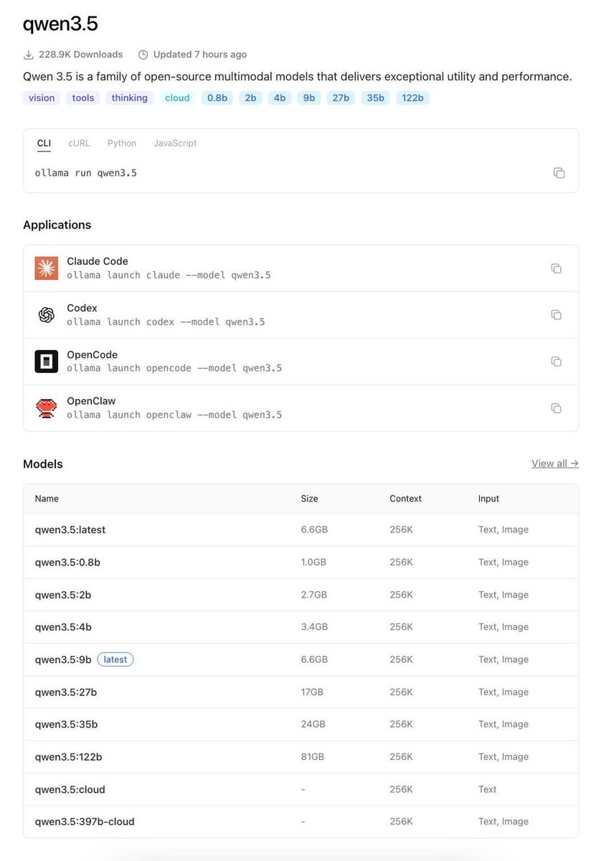The image size is (616, 861).
Task: Switch to the JavaScript tab
Action: [x=175, y=143]
